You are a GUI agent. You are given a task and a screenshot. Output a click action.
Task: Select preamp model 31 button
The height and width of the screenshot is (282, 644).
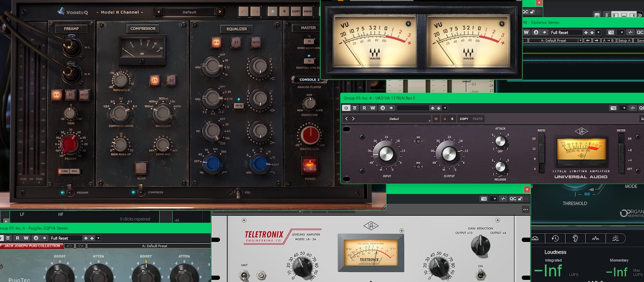coord(71,95)
